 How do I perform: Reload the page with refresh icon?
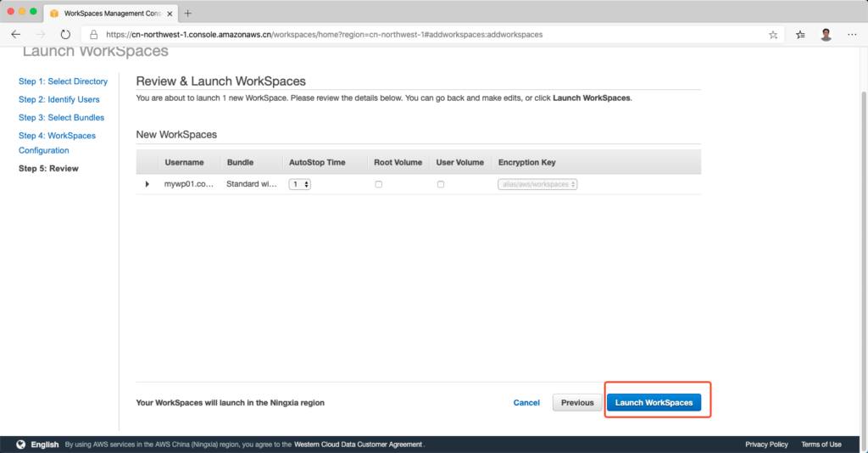(65, 35)
